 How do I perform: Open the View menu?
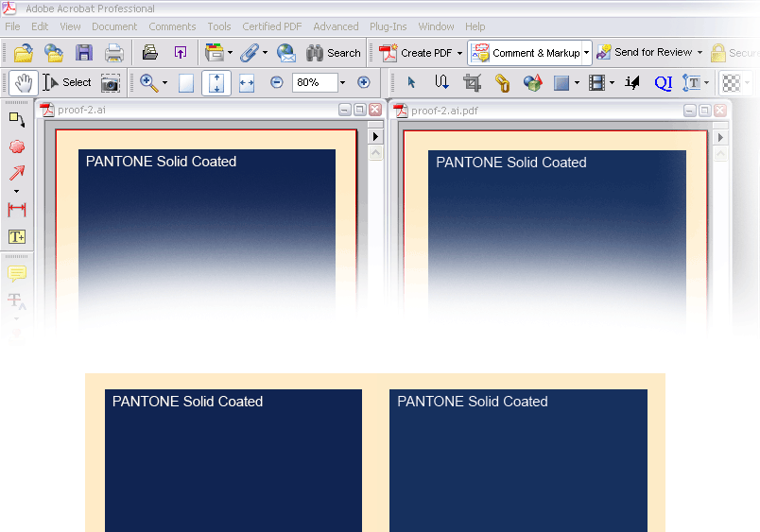coord(70,26)
